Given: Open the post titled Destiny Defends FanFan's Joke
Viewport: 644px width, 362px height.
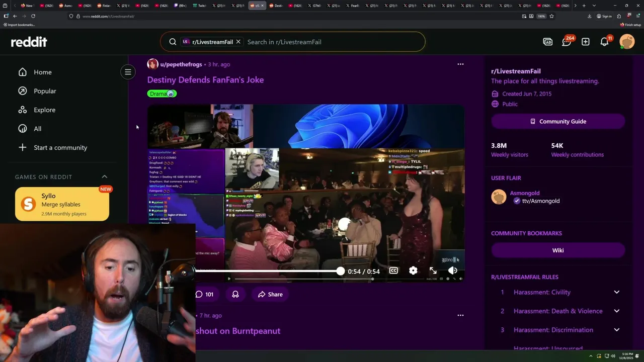Looking at the screenshot, I should 205,79.
